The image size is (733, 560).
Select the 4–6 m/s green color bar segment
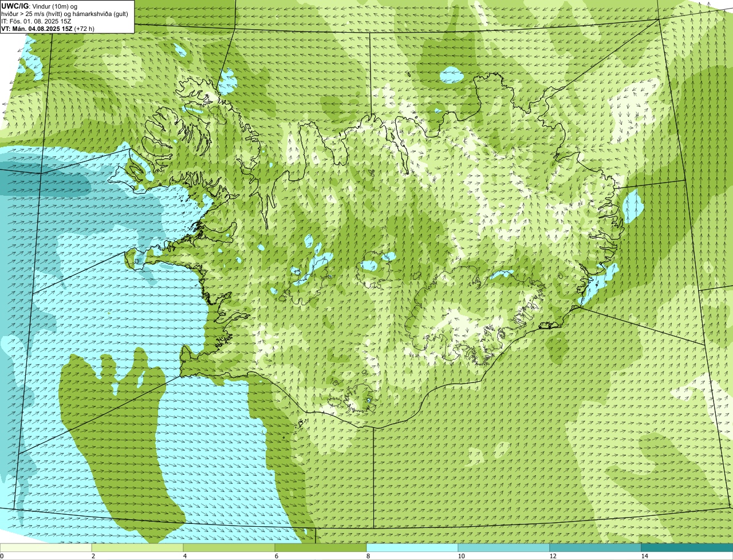pos(229,547)
